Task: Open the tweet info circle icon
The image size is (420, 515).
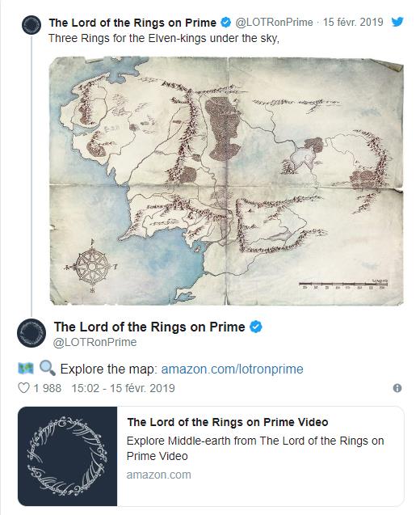Action: [x=397, y=388]
